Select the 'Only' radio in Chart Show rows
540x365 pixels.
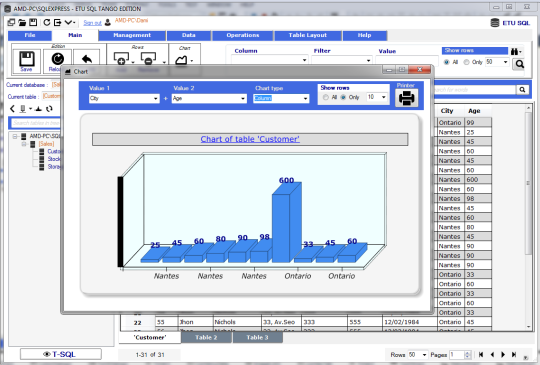tap(343, 97)
